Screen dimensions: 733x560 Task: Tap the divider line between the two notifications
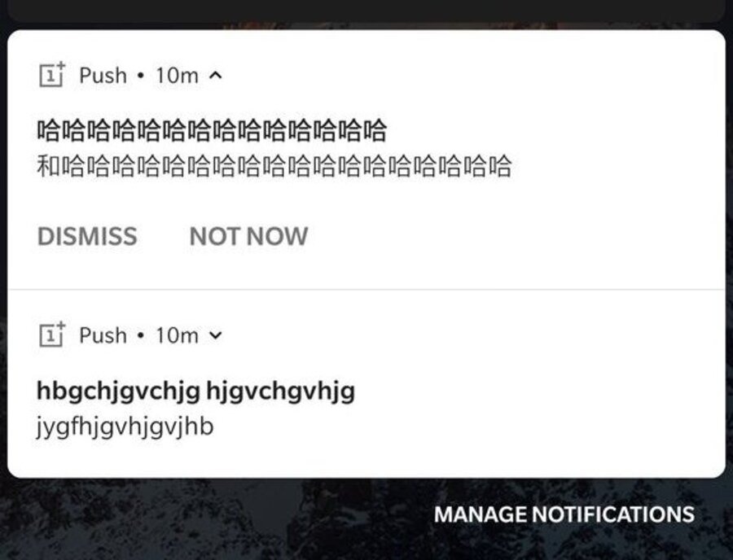(x=366, y=290)
